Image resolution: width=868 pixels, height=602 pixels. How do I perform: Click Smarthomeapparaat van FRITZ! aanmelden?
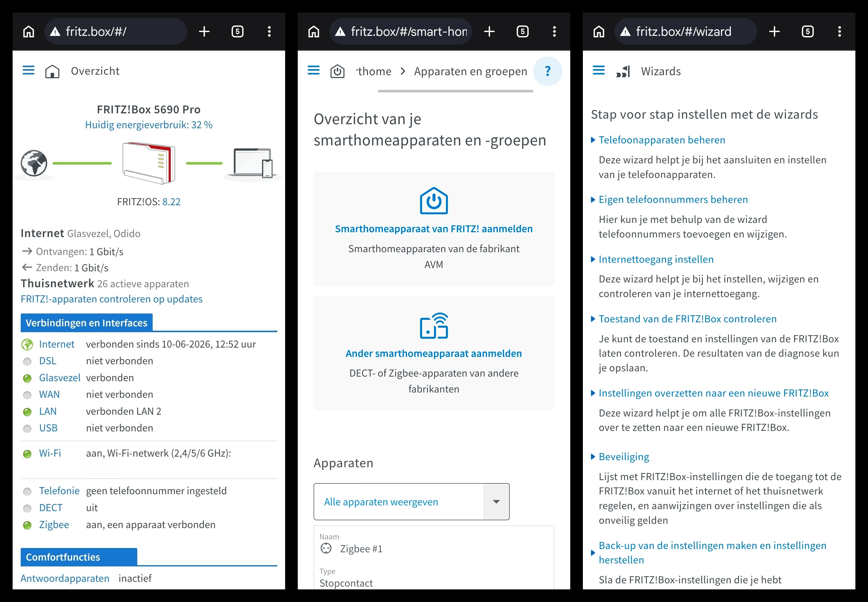click(434, 229)
